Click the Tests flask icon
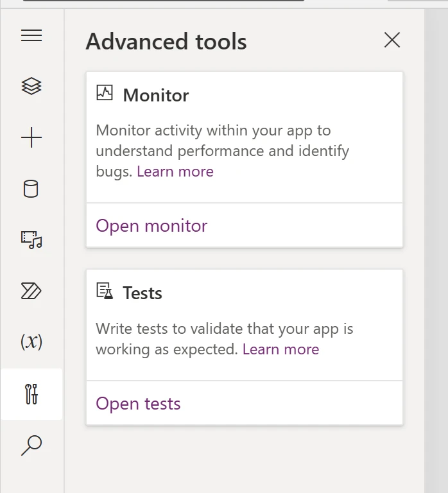The width and height of the screenshot is (448, 493). pyautogui.click(x=104, y=291)
